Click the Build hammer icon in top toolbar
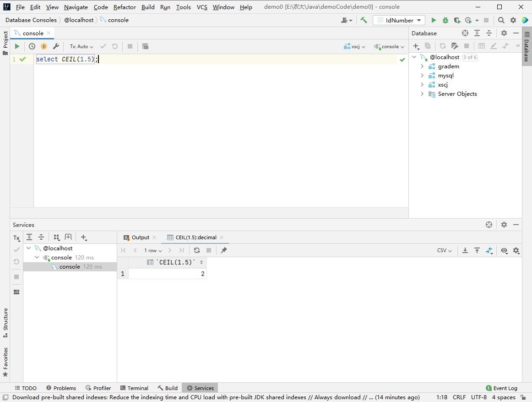The width and height of the screenshot is (532, 402). (x=364, y=20)
